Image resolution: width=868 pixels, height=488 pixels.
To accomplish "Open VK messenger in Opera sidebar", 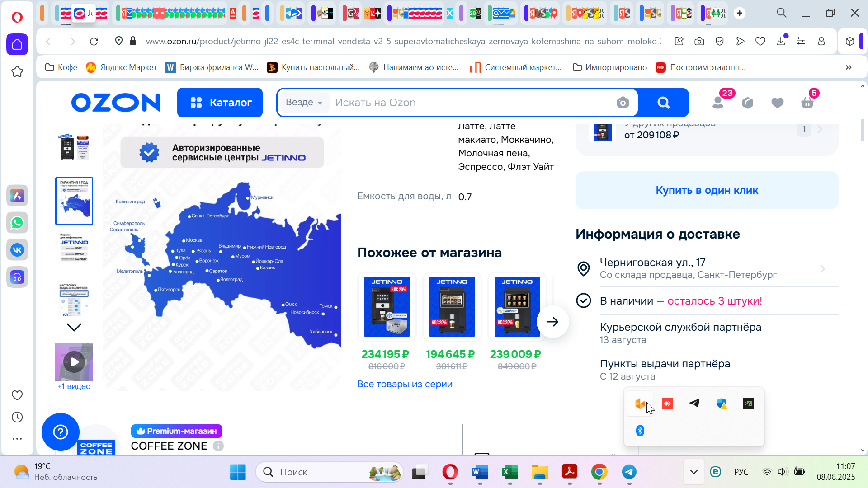I will 17,250.
